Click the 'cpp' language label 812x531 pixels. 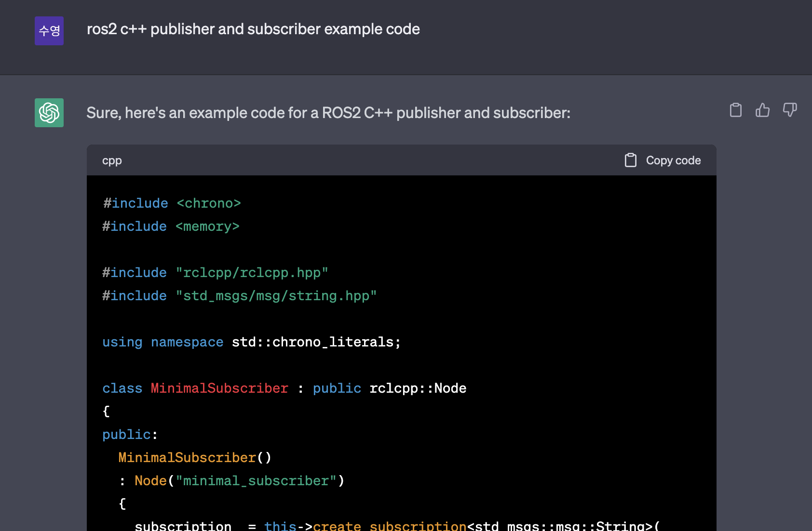[112, 160]
